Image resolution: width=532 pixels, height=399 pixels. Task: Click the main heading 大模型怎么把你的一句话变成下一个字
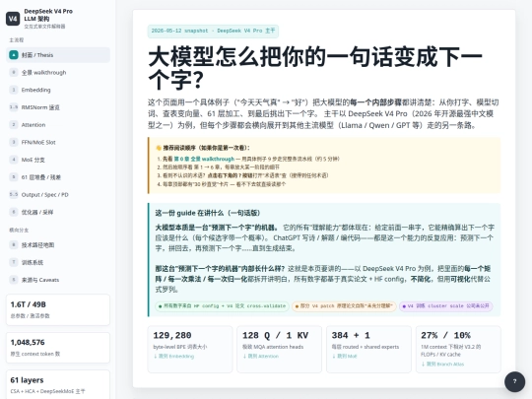click(315, 68)
